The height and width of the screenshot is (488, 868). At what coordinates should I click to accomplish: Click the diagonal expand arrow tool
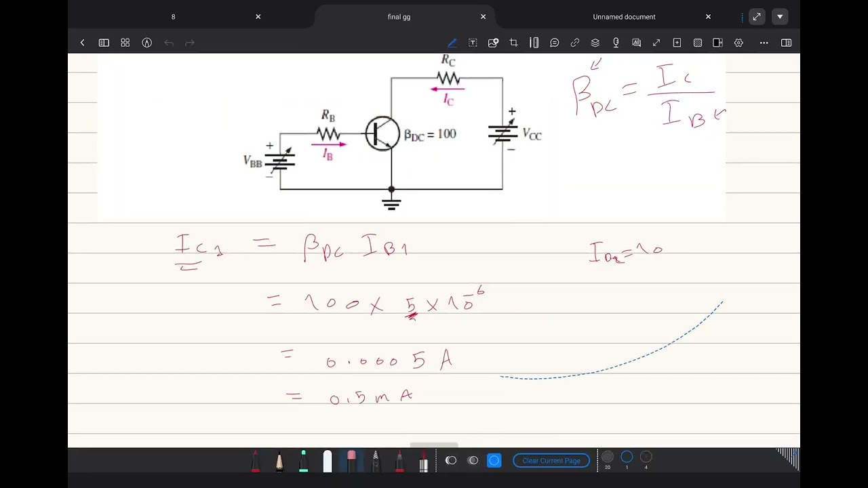656,43
